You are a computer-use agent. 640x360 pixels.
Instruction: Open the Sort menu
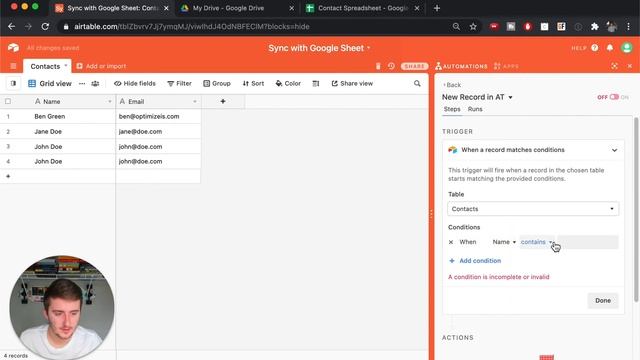pos(253,83)
